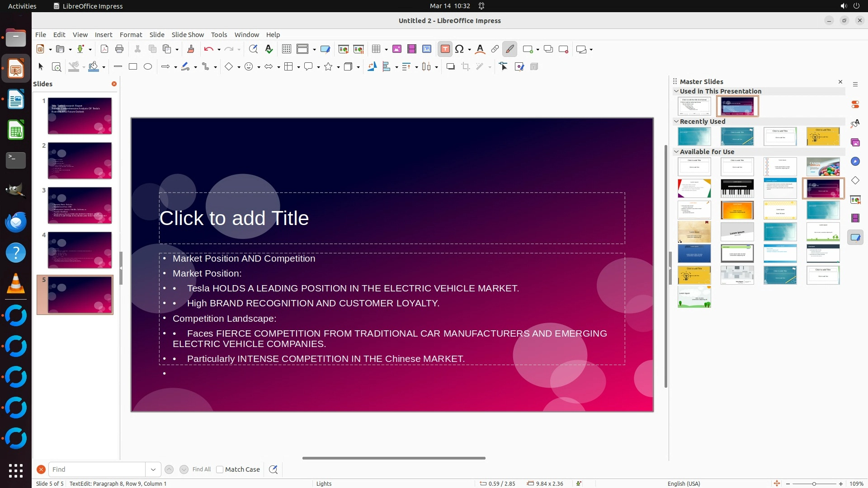Click the Insert Special Character omega icon
This screenshot has height=488, width=868.
tap(459, 49)
